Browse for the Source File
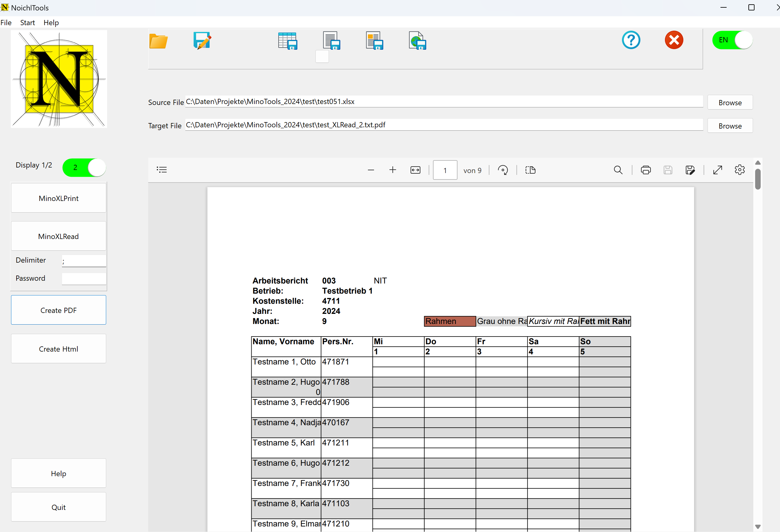 coord(730,102)
